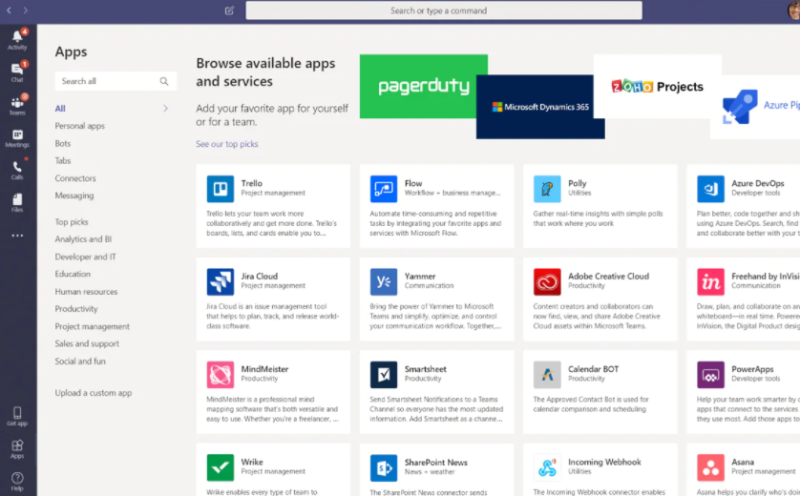Screen dimensions: 800x496
Task: Open the Zoho Projects banner
Action: click(x=658, y=86)
